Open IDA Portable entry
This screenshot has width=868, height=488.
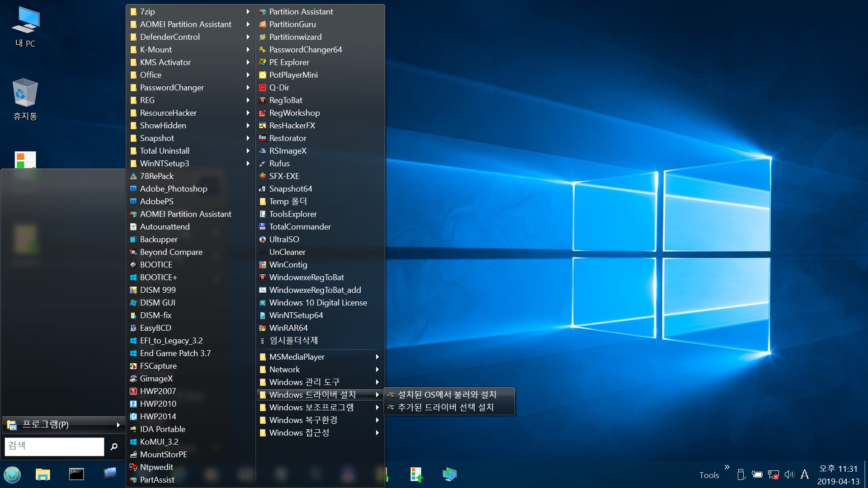[190, 429]
